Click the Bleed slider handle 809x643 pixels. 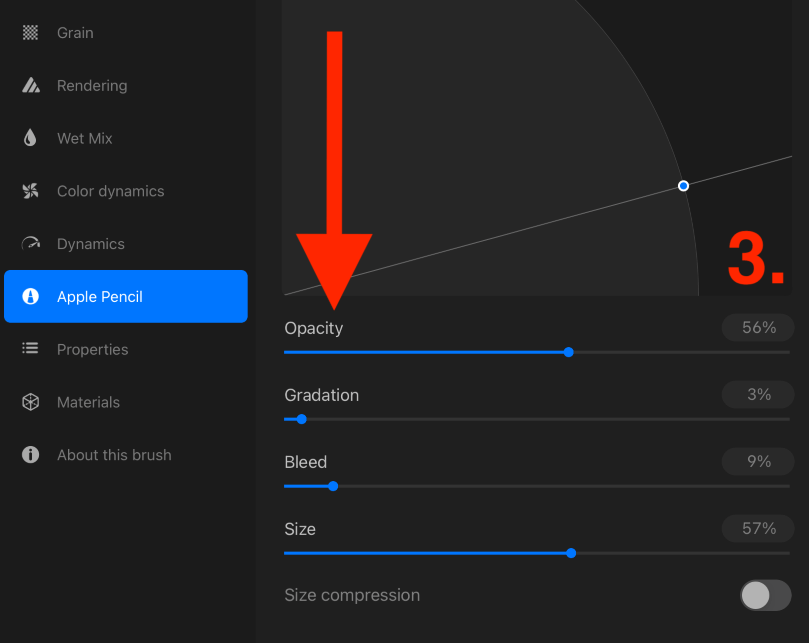click(333, 486)
